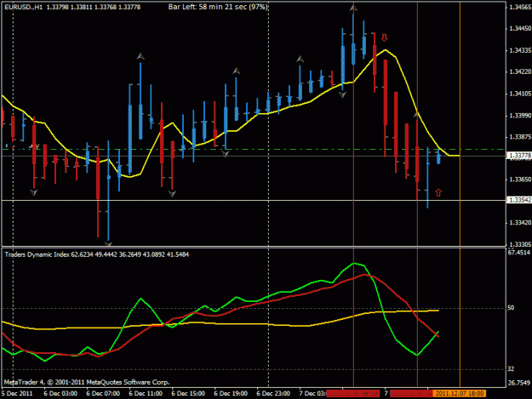Click the 1.34335 price scale value

click(520, 50)
